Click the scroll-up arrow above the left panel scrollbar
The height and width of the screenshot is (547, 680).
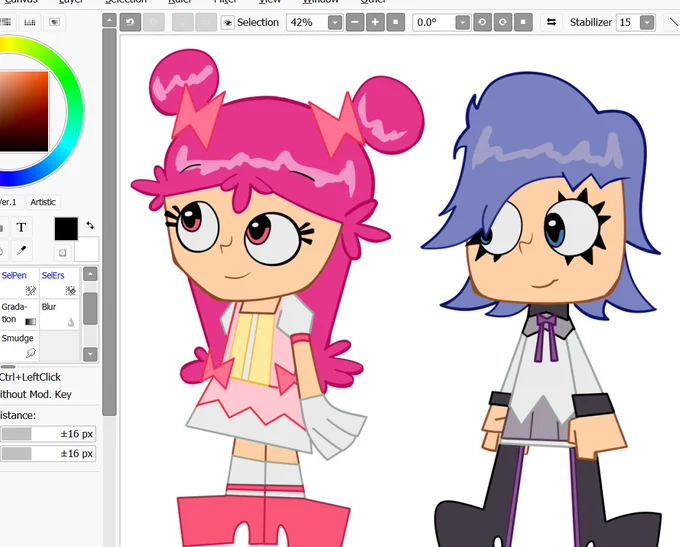point(109,20)
